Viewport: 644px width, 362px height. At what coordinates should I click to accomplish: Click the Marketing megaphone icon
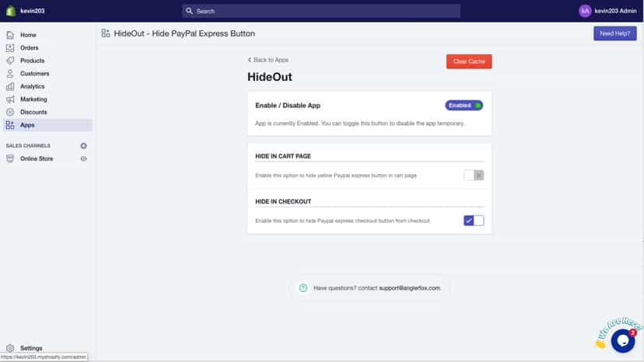pyautogui.click(x=10, y=99)
